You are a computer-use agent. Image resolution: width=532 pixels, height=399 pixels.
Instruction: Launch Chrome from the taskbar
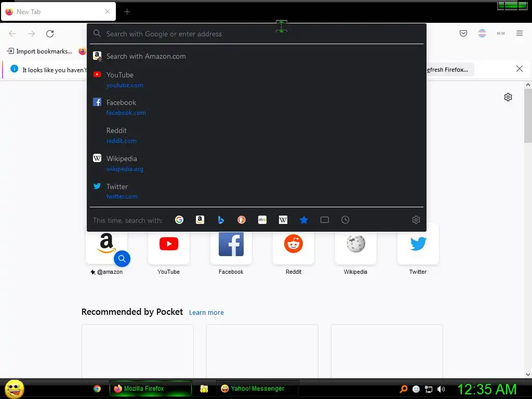click(97, 389)
